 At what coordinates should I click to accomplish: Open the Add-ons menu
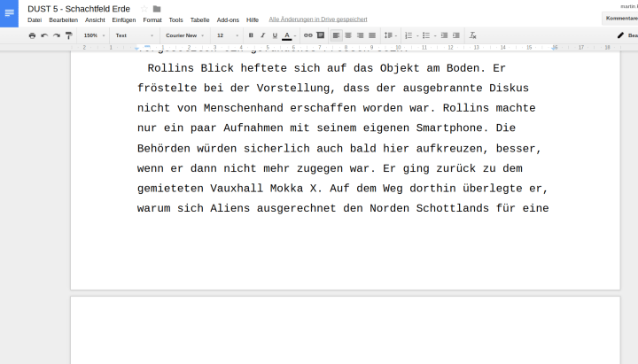[x=228, y=20]
